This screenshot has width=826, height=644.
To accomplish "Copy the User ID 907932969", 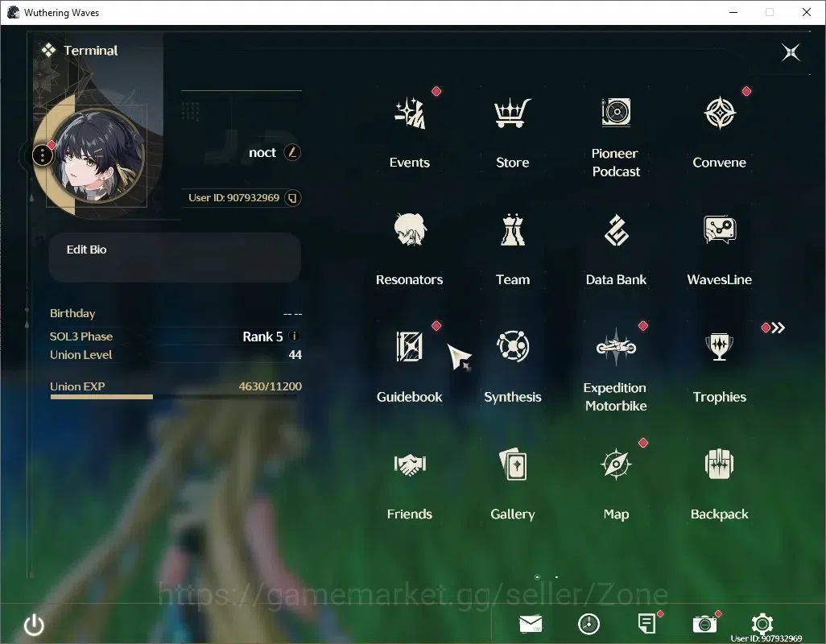I will (x=292, y=198).
